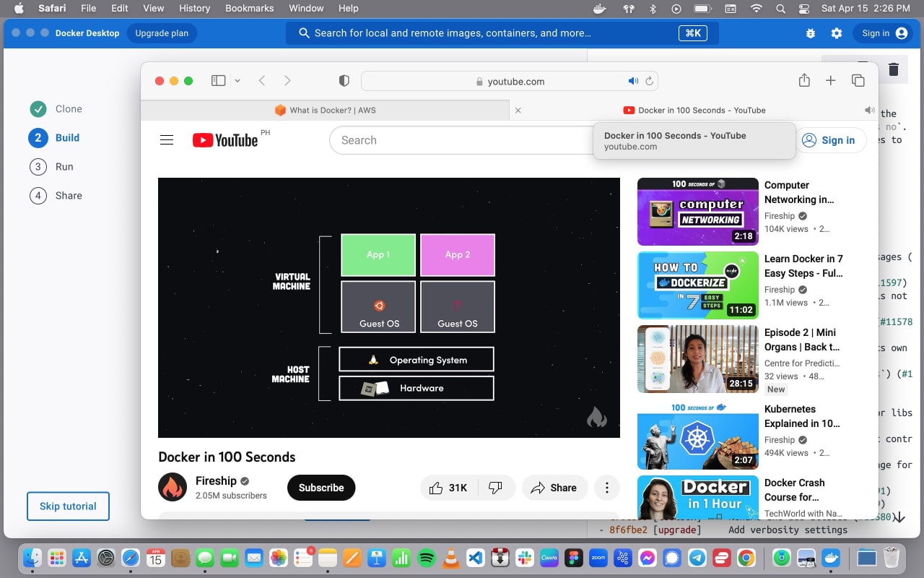Image resolution: width=924 pixels, height=578 pixels.
Task: Click the youtube.com address bar
Action: click(x=509, y=81)
